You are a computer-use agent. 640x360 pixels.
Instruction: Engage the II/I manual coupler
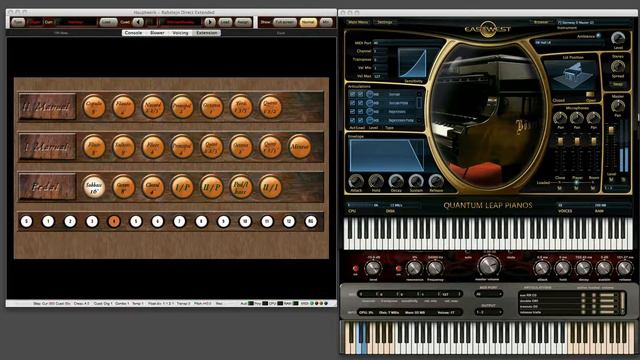[270, 187]
